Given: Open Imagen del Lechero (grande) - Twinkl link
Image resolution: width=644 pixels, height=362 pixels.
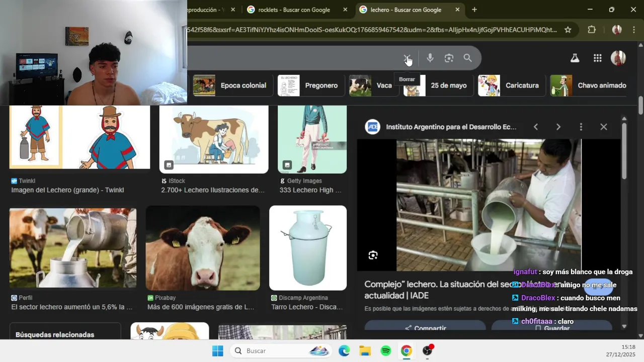Looking at the screenshot, I should 67,190.
